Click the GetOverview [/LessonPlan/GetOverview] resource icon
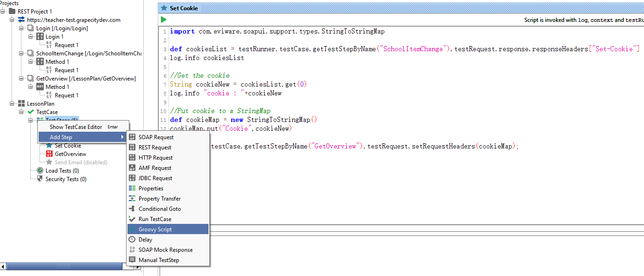 pos(31,78)
